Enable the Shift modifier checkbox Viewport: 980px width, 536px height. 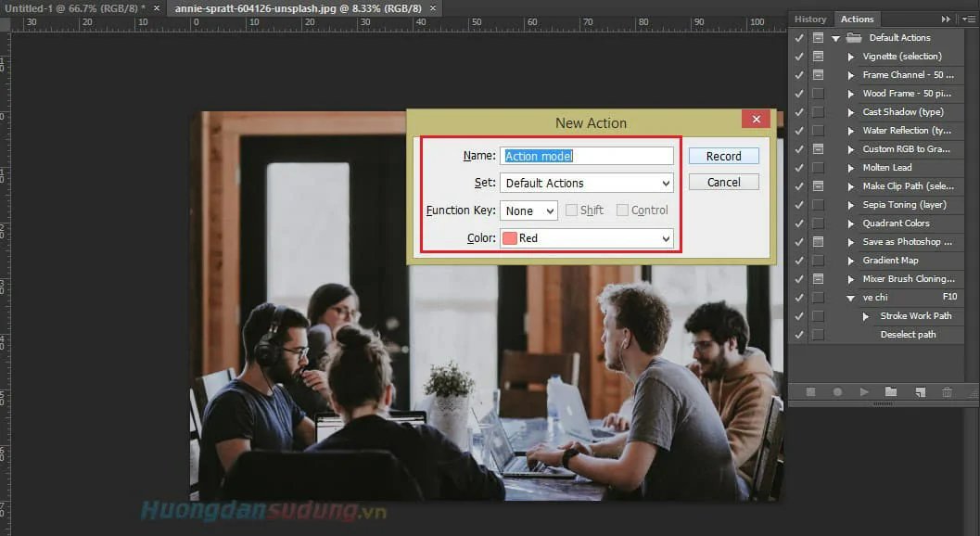[570, 210]
